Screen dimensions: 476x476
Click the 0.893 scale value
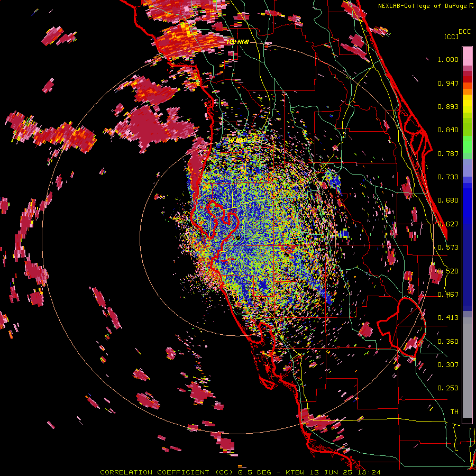[448, 106]
